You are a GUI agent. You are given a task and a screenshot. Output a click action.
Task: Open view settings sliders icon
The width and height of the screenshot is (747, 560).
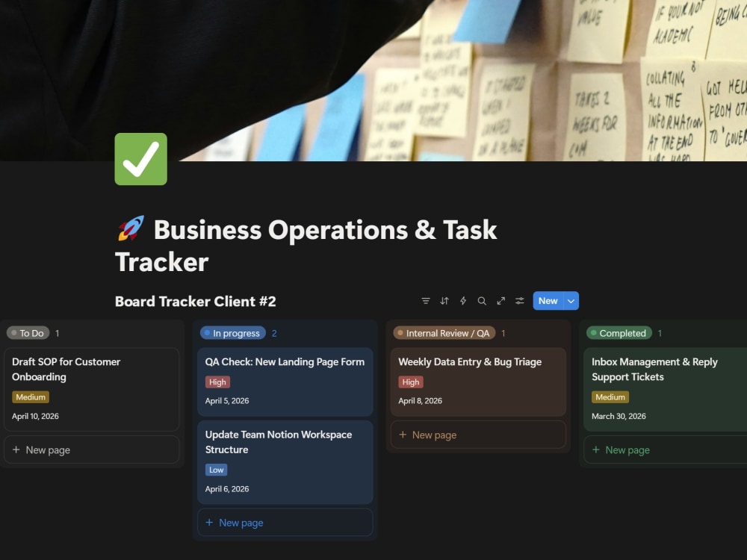pos(520,301)
